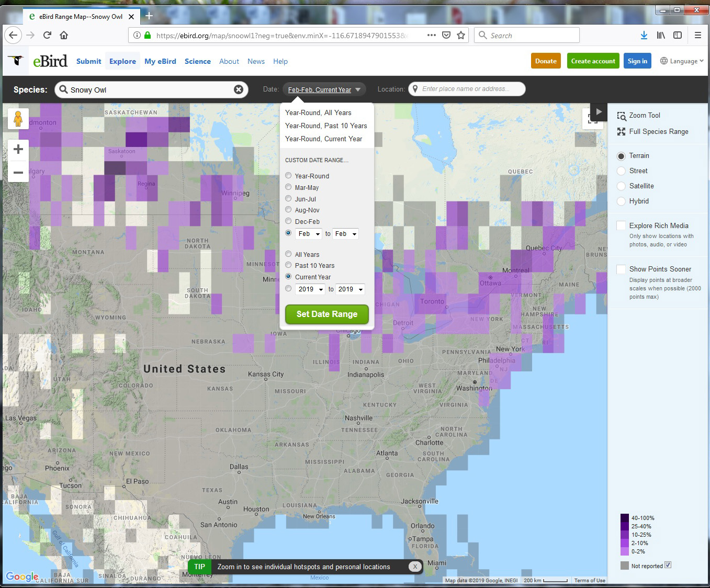
Task: Toggle the Not reported legend checkbox
Action: pyautogui.click(x=668, y=565)
